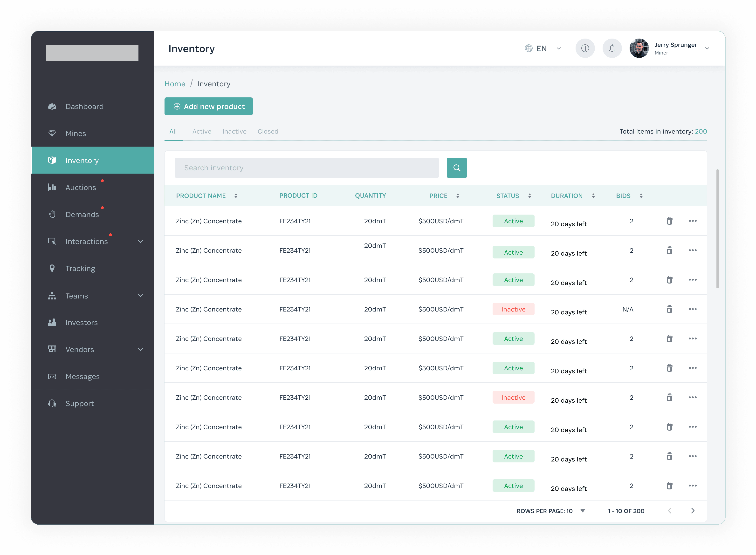The width and height of the screenshot is (756, 555).
Task: Click the Home breadcrumb link
Action: tap(175, 84)
